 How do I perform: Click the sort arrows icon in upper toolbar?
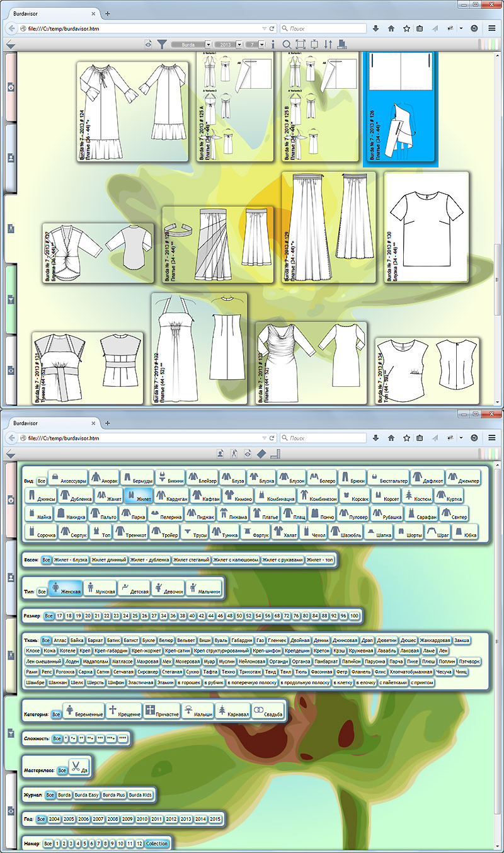[328, 45]
